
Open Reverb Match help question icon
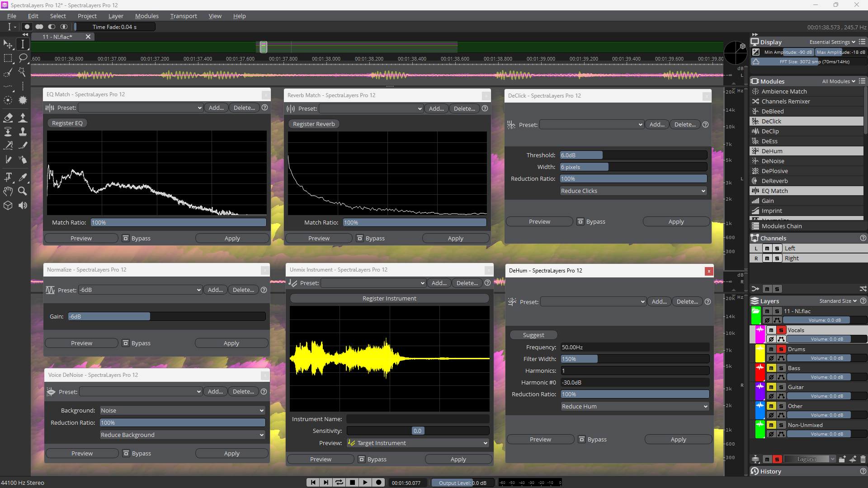coord(485,108)
